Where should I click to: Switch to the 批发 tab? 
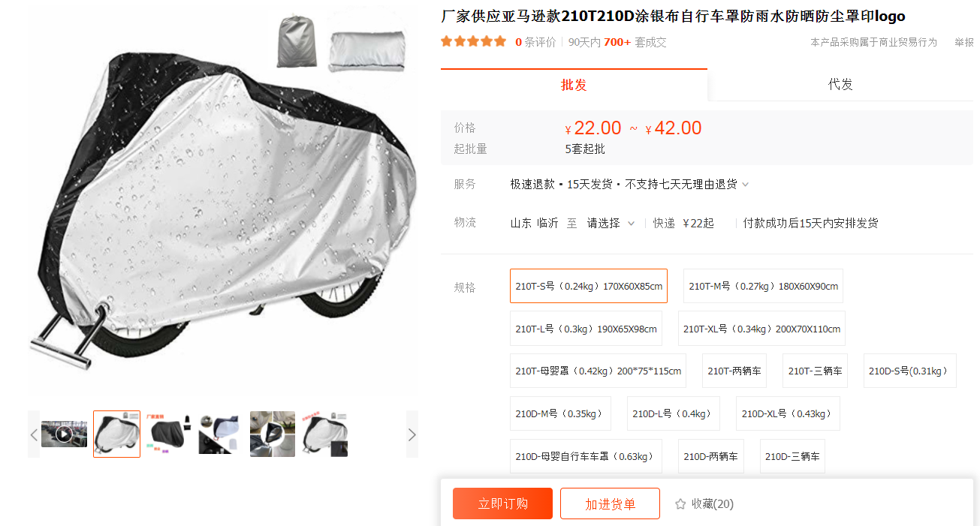pos(574,85)
